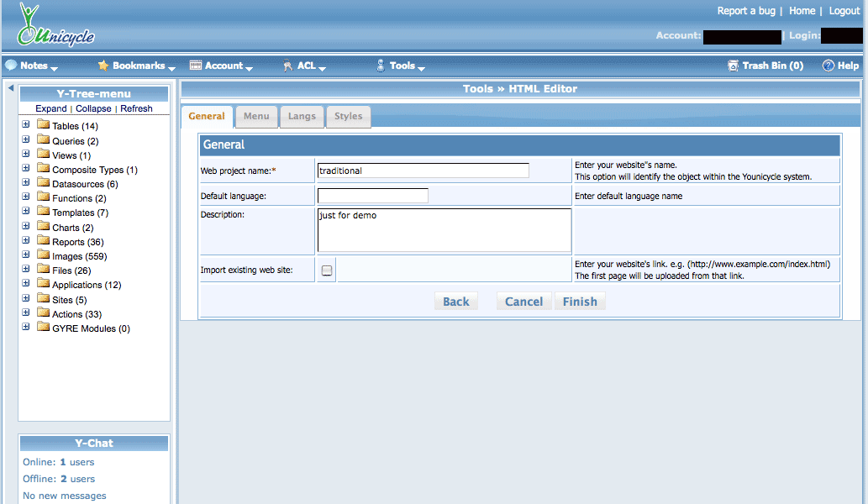Screen dimensions: 868x504
Task: Expand the Reports tree node
Action: point(26,241)
